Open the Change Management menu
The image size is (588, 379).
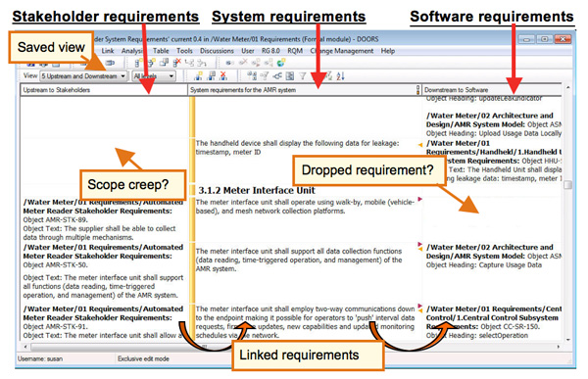342,51
